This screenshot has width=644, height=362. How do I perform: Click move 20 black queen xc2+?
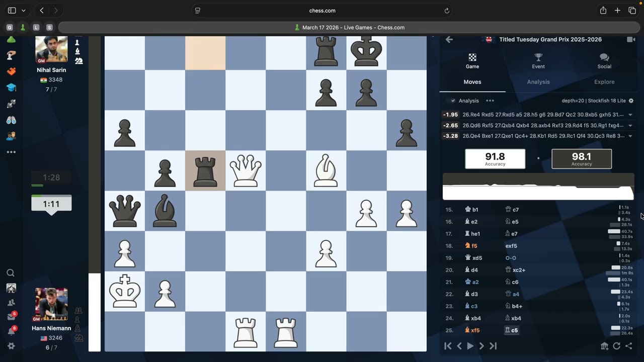pyautogui.click(x=516, y=270)
